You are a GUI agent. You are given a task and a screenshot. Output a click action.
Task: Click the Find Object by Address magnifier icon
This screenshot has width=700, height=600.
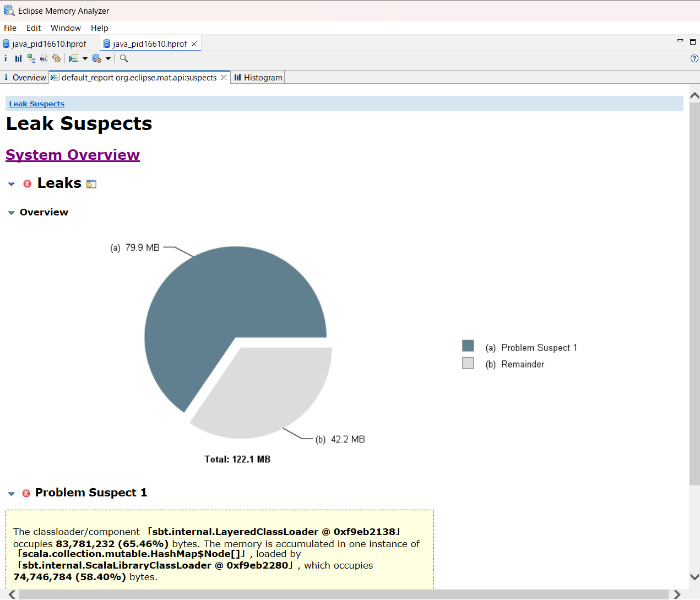click(x=124, y=58)
